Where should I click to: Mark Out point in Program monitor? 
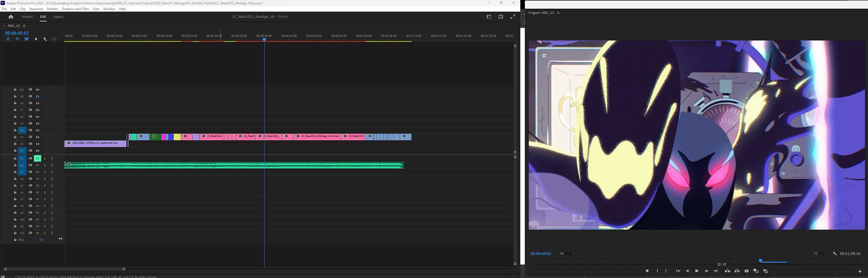pyautogui.click(x=665, y=271)
